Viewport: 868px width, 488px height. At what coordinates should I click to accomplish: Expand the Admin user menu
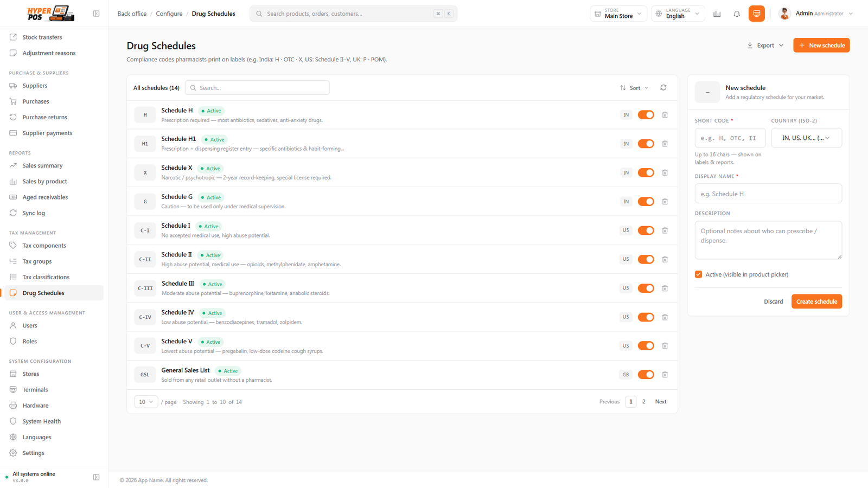click(816, 14)
